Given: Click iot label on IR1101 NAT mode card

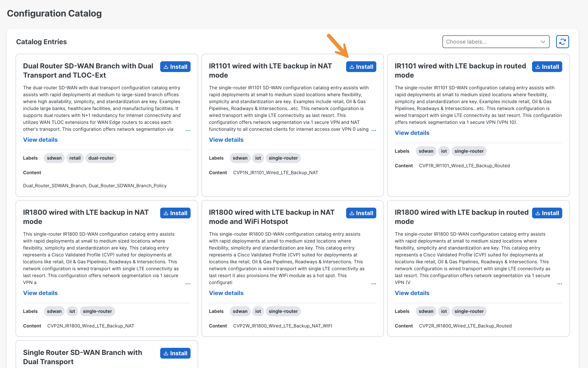Looking at the screenshot, I should coord(258,158).
